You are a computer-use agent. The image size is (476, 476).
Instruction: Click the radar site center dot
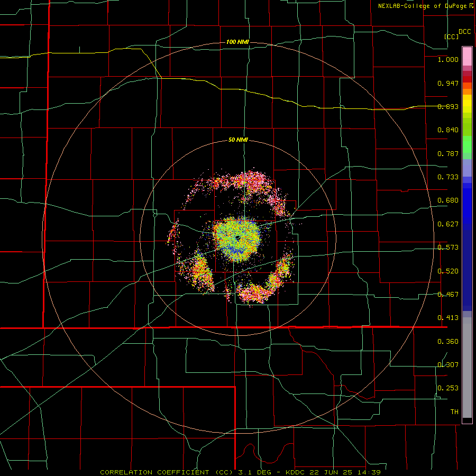point(237,237)
